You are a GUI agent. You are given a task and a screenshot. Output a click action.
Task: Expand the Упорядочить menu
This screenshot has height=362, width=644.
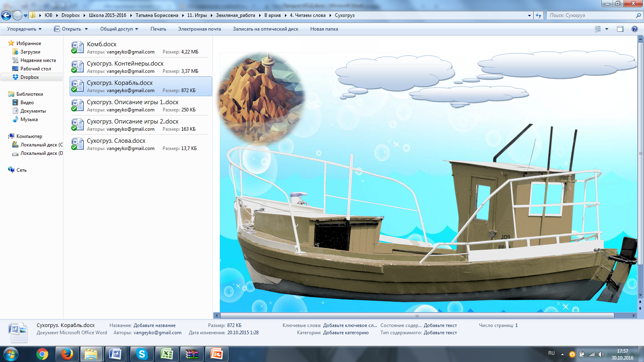pos(24,29)
